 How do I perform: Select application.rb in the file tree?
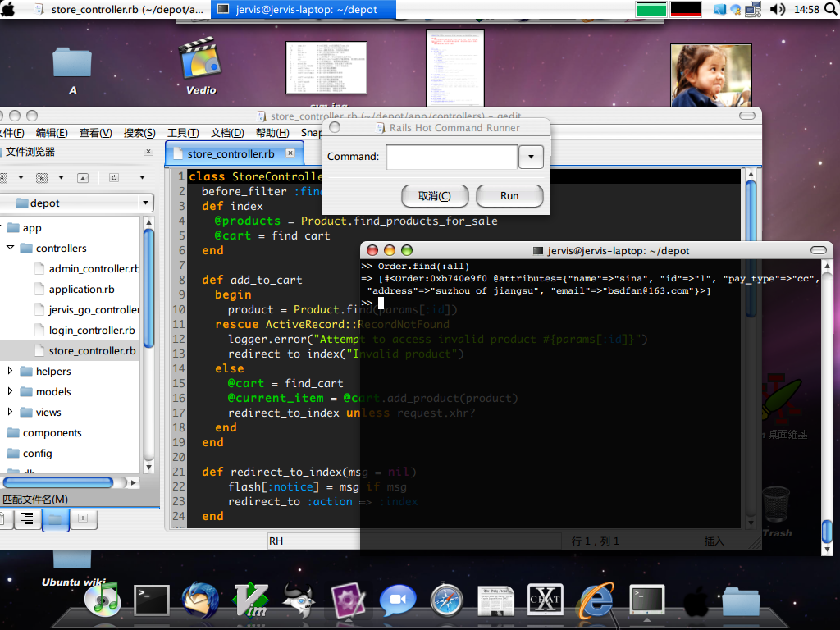pos(74,290)
